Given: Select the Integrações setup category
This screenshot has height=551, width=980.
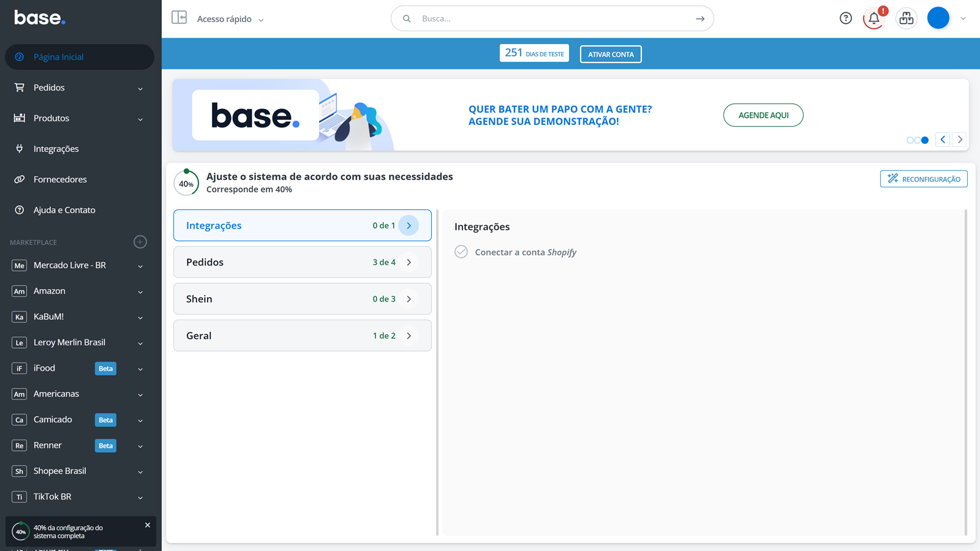Looking at the screenshot, I should click(303, 225).
